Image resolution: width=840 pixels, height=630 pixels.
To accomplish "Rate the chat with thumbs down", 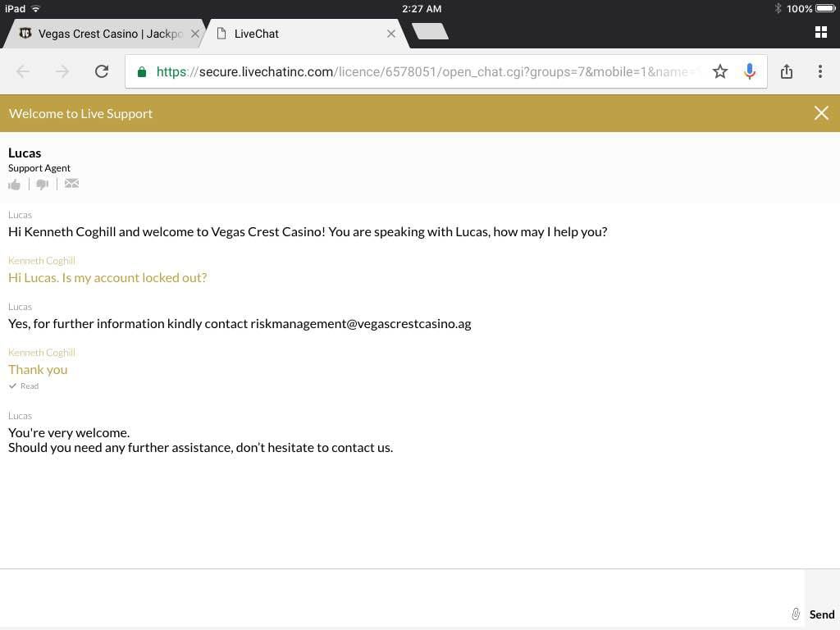I will (43, 184).
